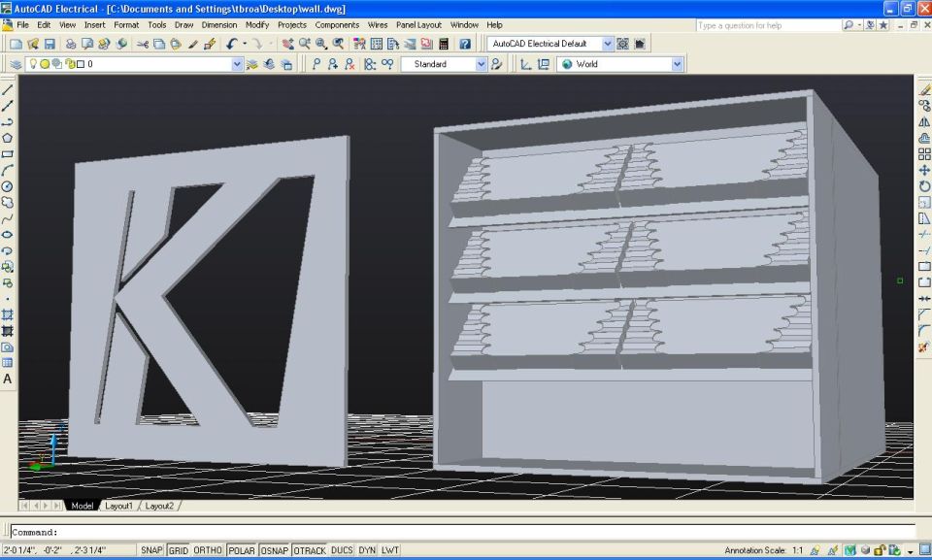Click the New drawing icon
932x560 pixels.
coord(17,44)
